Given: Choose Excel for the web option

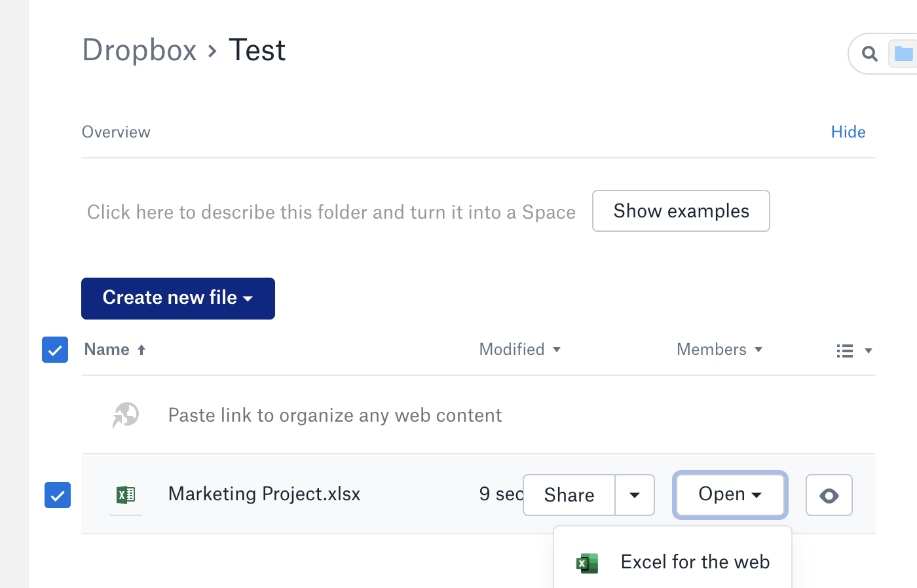Looking at the screenshot, I should [694, 562].
